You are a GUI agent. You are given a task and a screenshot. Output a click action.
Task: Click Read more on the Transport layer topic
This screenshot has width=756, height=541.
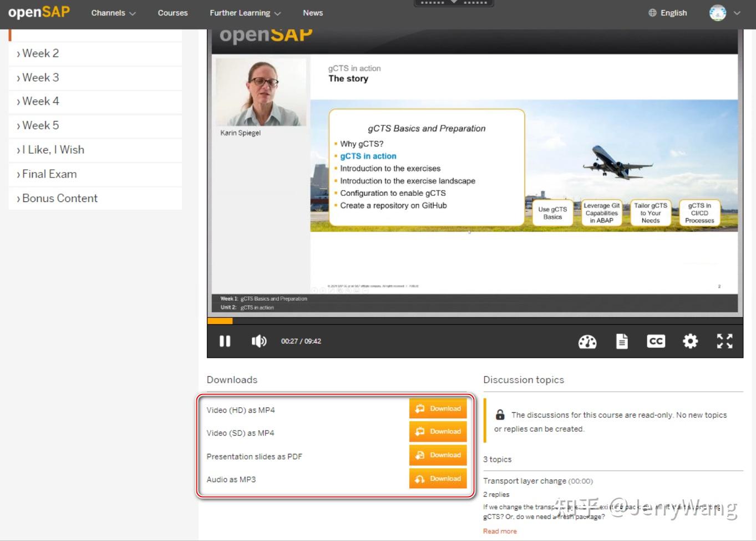point(499,530)
